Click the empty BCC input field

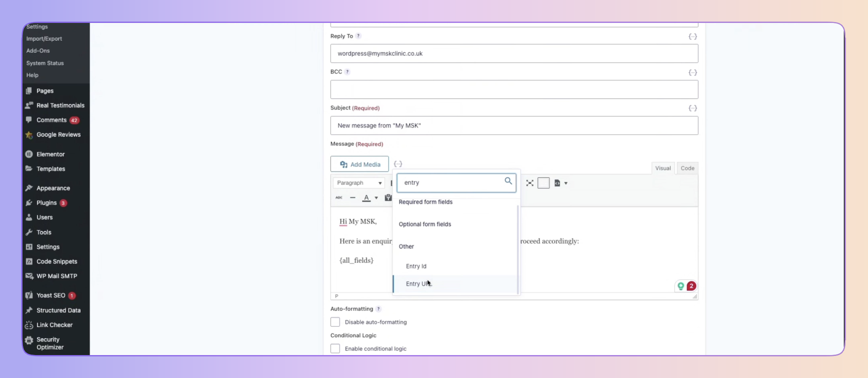click(x=514, y=90)
